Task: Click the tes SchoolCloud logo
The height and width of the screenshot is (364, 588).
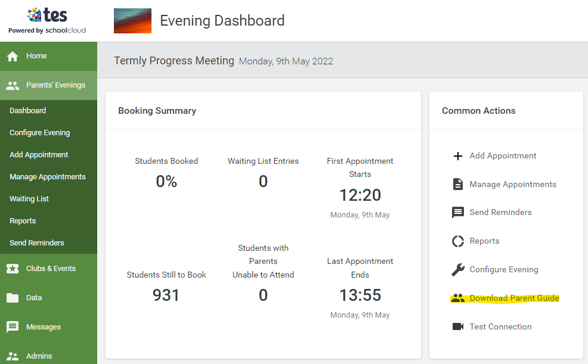Action: pyautogui.click(x=47, y=21)
